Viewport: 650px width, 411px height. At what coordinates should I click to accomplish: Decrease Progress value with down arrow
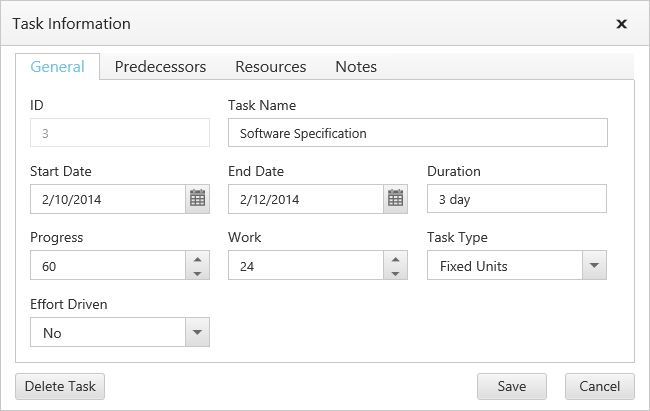click(197, 273)
